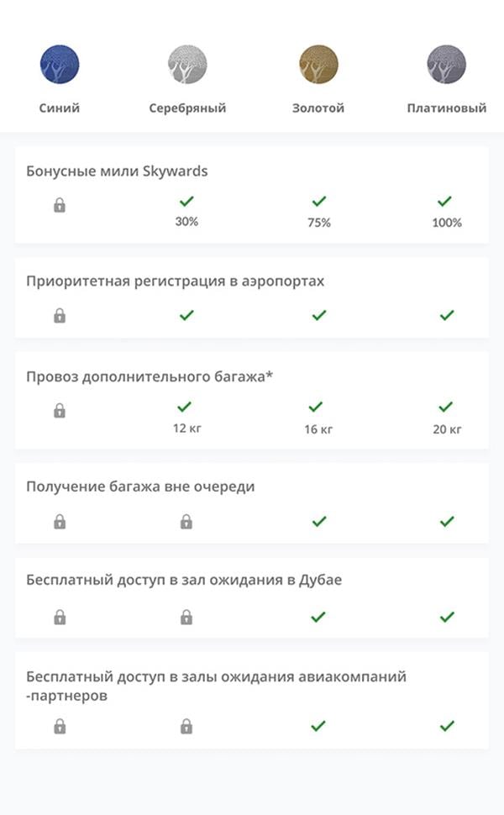Image resolution: width=504 pixels, height=815 pixels.
Task: Click the Платиновый platinum tier tree icon
Action: tap(447, 65)
